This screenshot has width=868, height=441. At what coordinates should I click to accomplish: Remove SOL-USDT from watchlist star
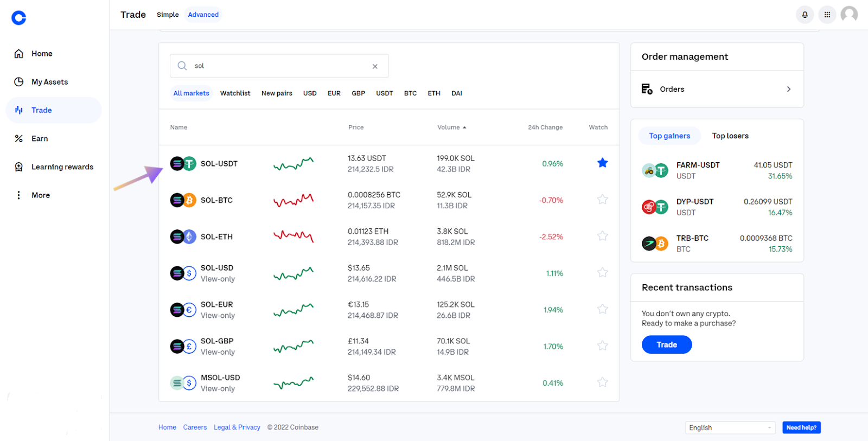[602, 163]
